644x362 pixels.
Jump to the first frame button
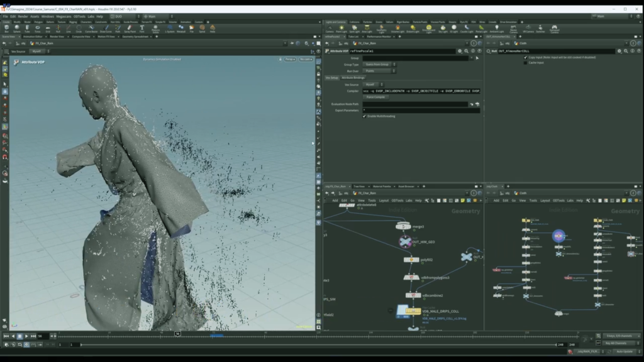pyautogui.click(x=6, y=336)
